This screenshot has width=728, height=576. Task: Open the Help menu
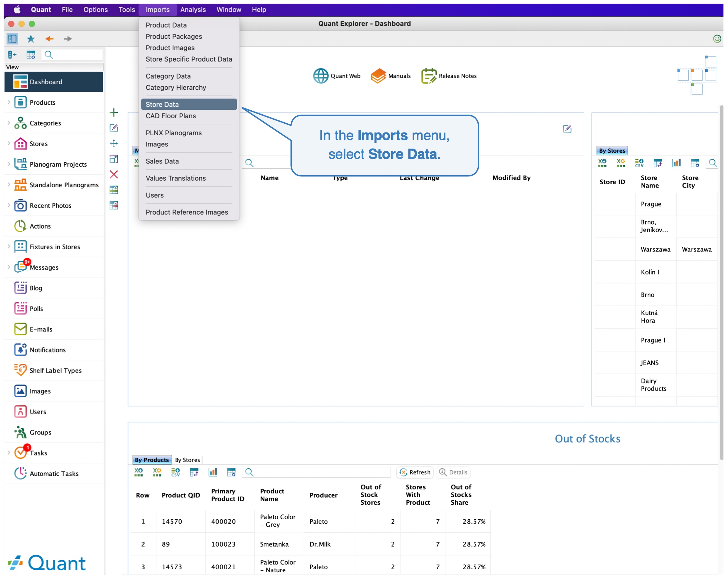coord(259,9)
